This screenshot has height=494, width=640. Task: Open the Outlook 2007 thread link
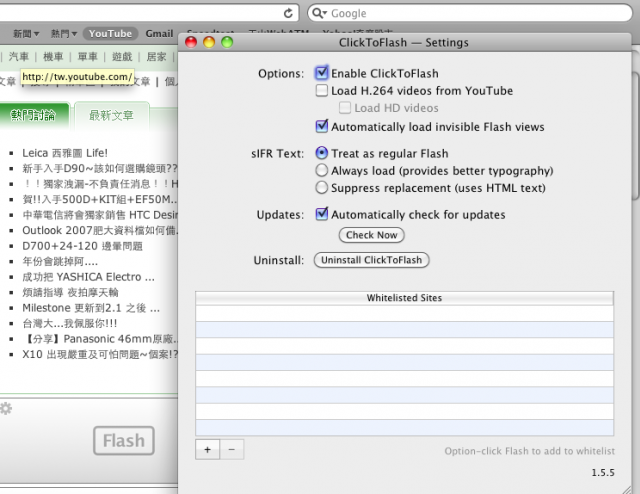coord(100,231)
